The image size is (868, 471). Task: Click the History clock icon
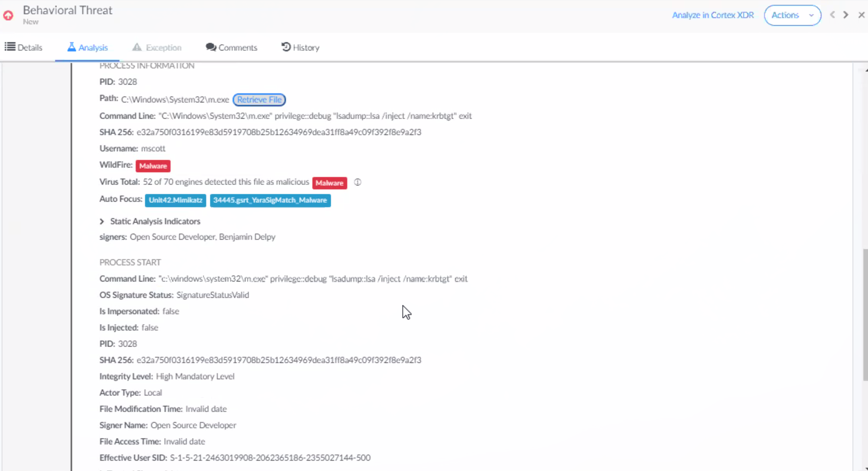coord(286,47)
